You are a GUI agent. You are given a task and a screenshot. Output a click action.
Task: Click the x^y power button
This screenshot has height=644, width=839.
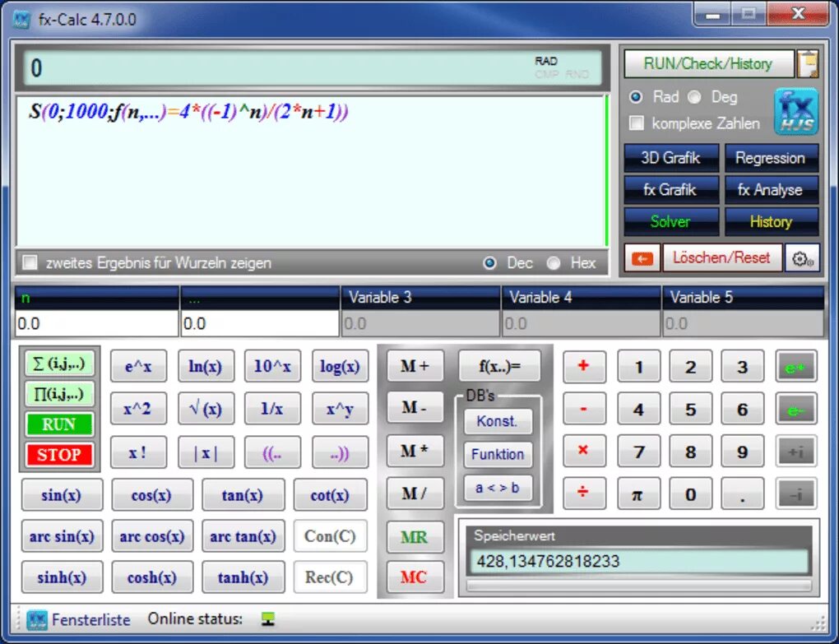click(340, 409)
